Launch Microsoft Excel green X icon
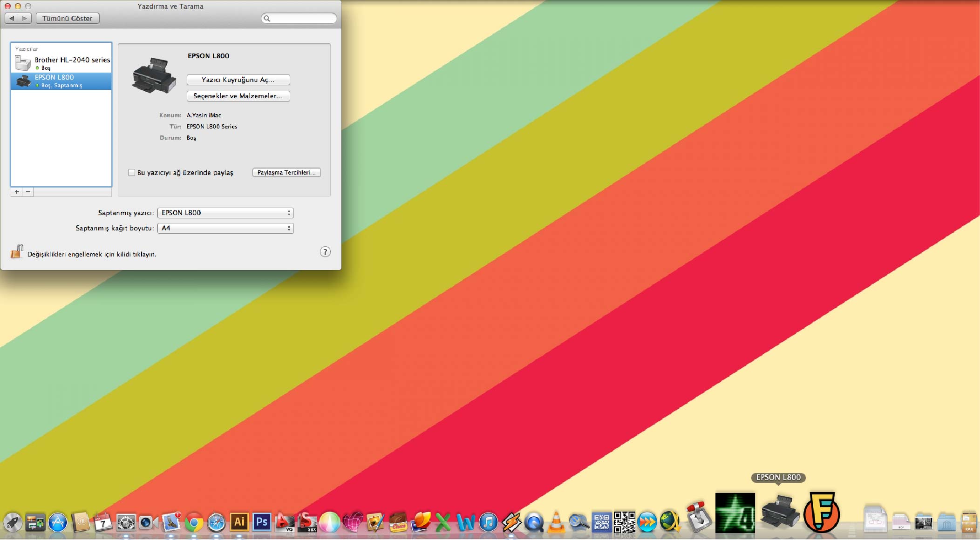Image resolution: width=980 pixels, height=540 pixels. point(443,522)
